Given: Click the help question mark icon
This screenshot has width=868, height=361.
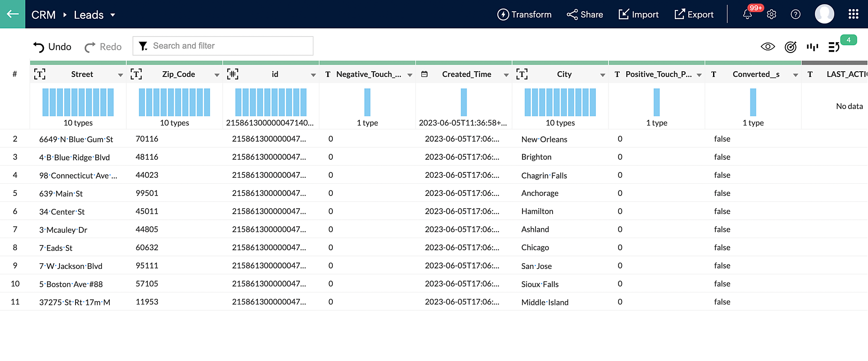Looking at the screenshot, I should [x=795, y=15].
